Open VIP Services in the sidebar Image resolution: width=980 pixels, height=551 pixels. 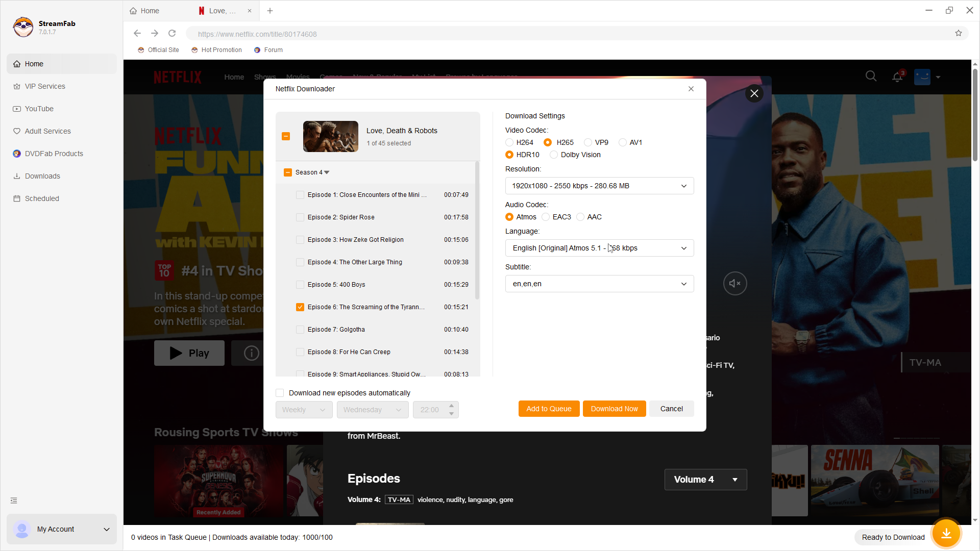point(62,86)
